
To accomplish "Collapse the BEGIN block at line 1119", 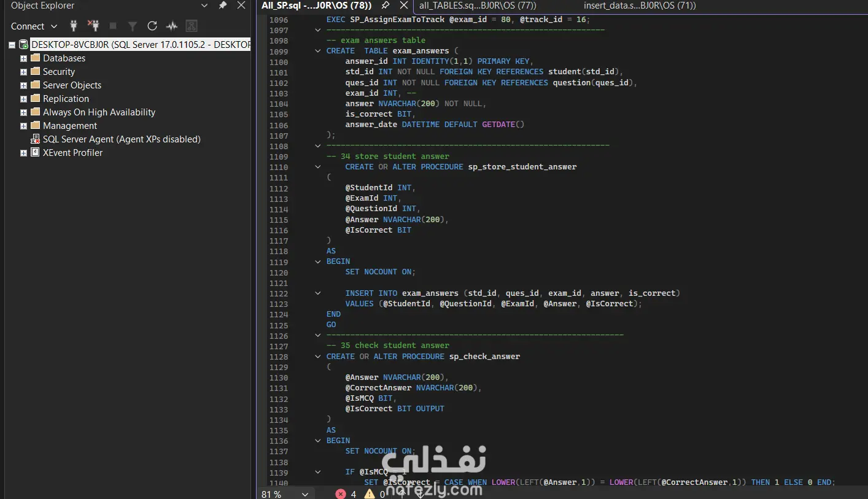I will tap(318, 261).
